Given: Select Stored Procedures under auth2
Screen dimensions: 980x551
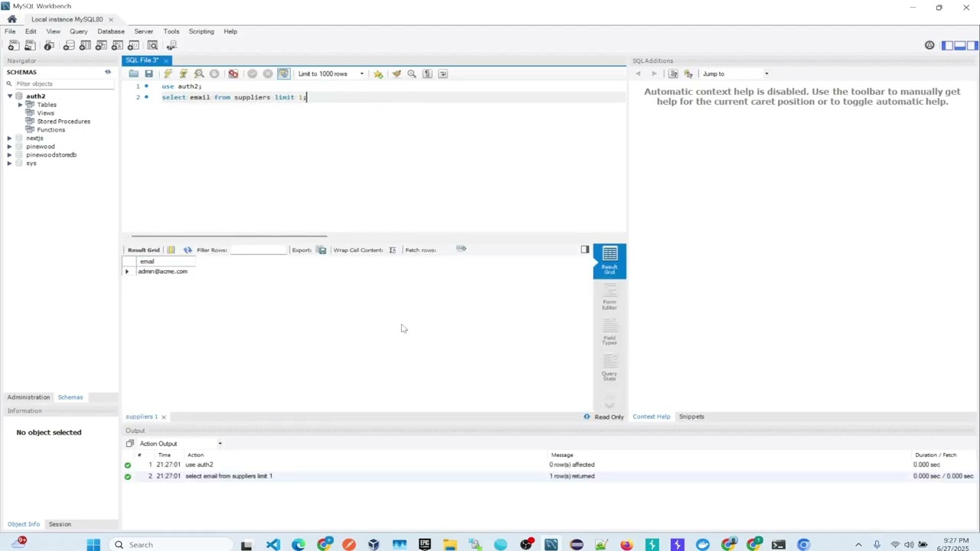Looking at the screenshot, I should tap(64, 122).
